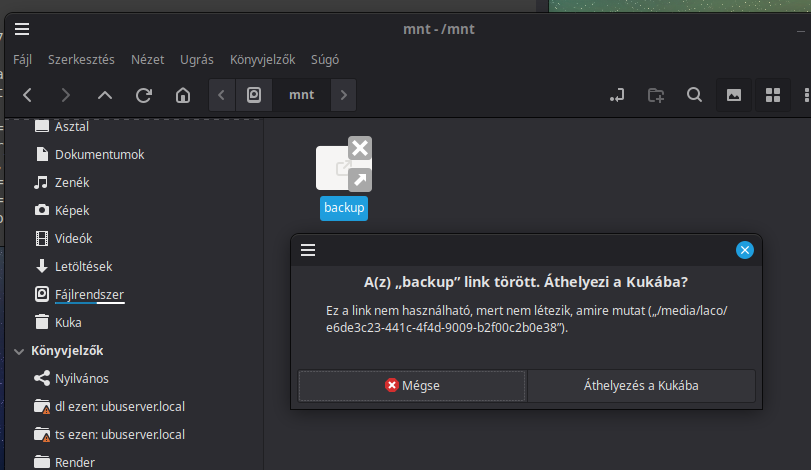Open the Könyvjelzők menu
The image size is (811, 470).
262,59
